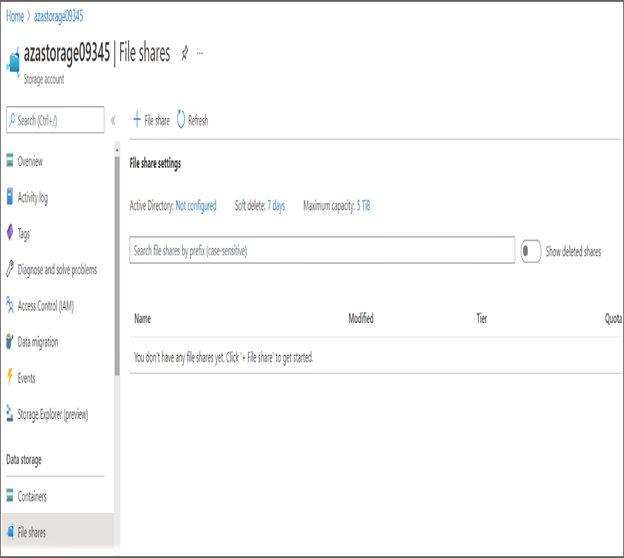This screenshot has width=624, height=558.
Task: Click the Activity log icon
Action: 10,197
